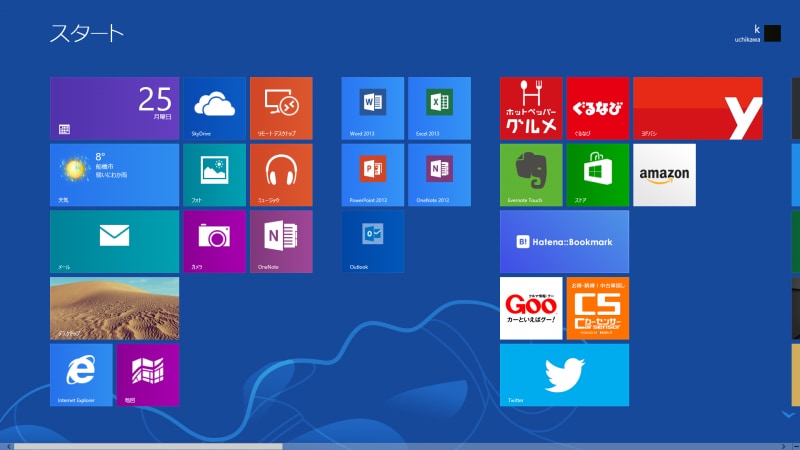Viewport: 800px width, 450px height.
Task: Launch Evernote Touch tile
Action: click(x=531, y=174)
